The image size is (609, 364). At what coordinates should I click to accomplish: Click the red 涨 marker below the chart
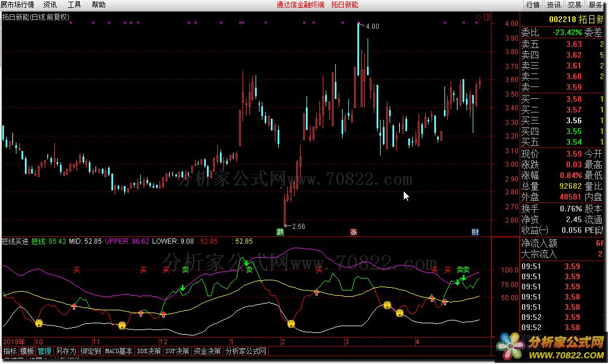pyautogui.click(x=353, y=232)
